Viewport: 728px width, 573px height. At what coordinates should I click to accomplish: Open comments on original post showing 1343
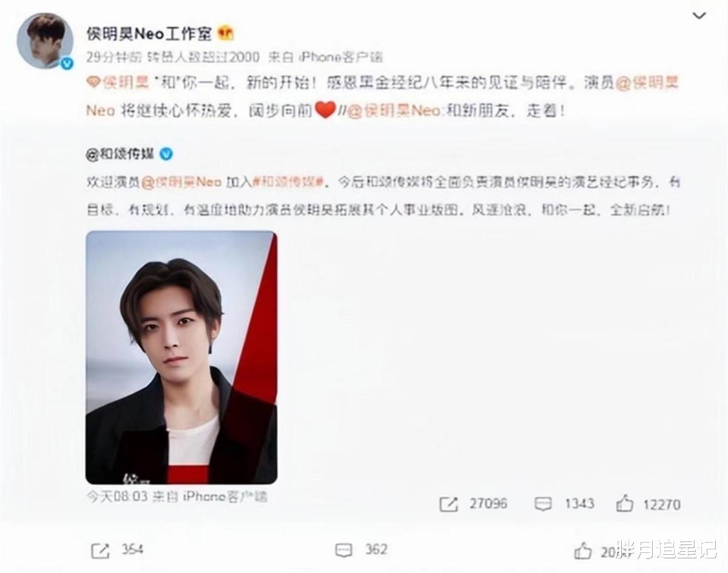coord(564,504)
